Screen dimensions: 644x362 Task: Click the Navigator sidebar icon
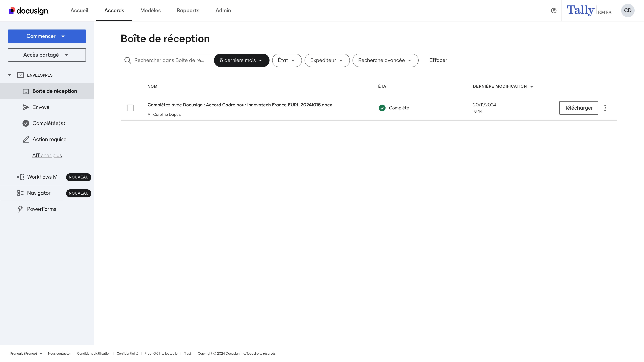20,193
